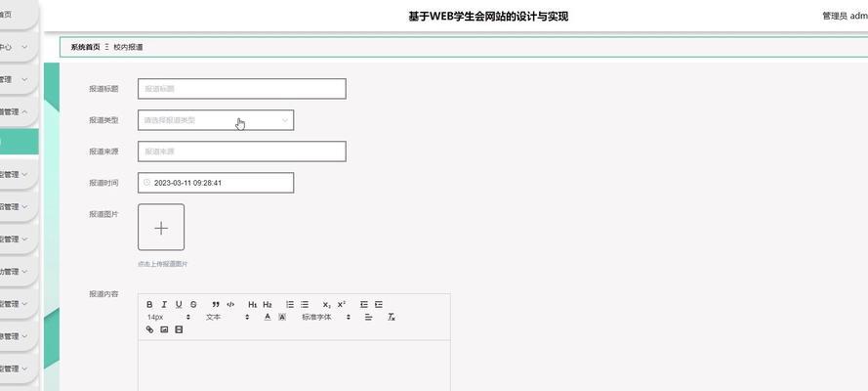The width and height of the screenshot is (868, 391).
Task: Apply superscript formatting
Action: coord(342,305)
